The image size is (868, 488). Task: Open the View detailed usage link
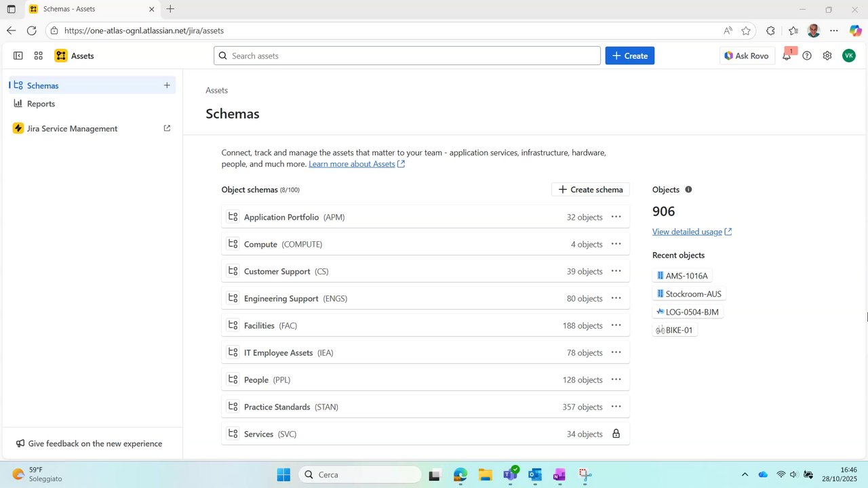[x=692, y=232]
